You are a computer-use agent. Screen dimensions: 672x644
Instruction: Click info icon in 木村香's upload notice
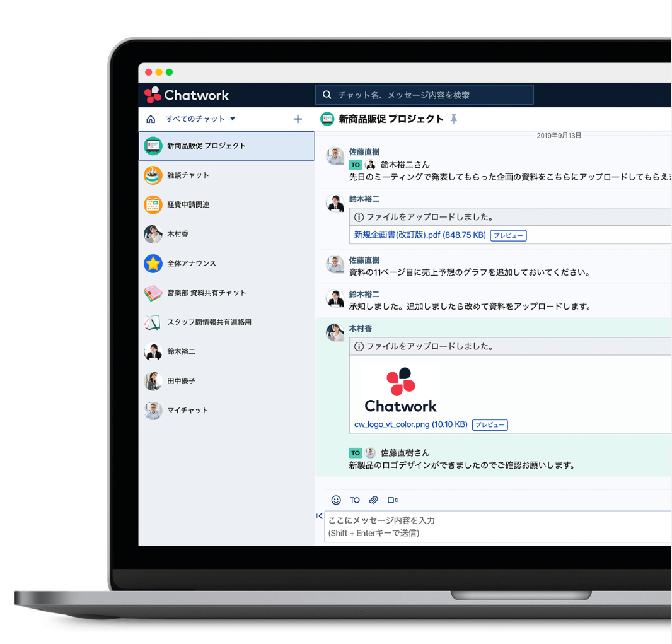coord(359,346)
